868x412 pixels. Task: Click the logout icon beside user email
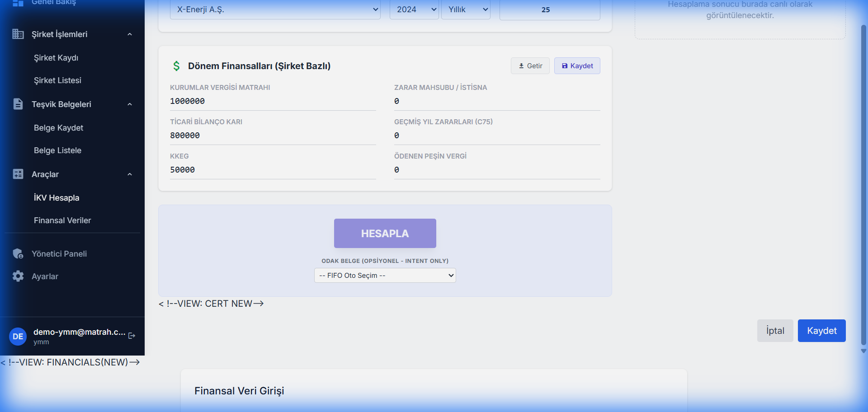tap(132, 336)
